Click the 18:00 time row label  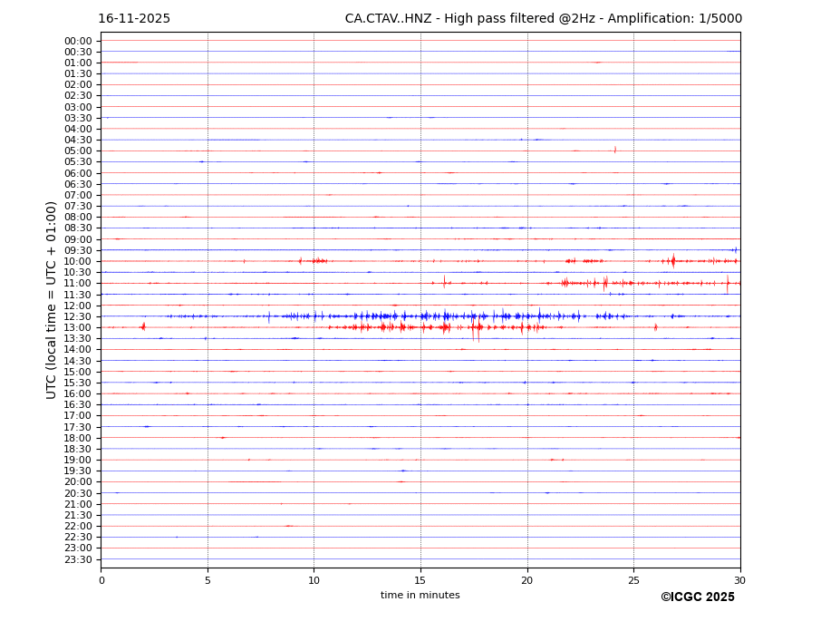pos(78,438)
